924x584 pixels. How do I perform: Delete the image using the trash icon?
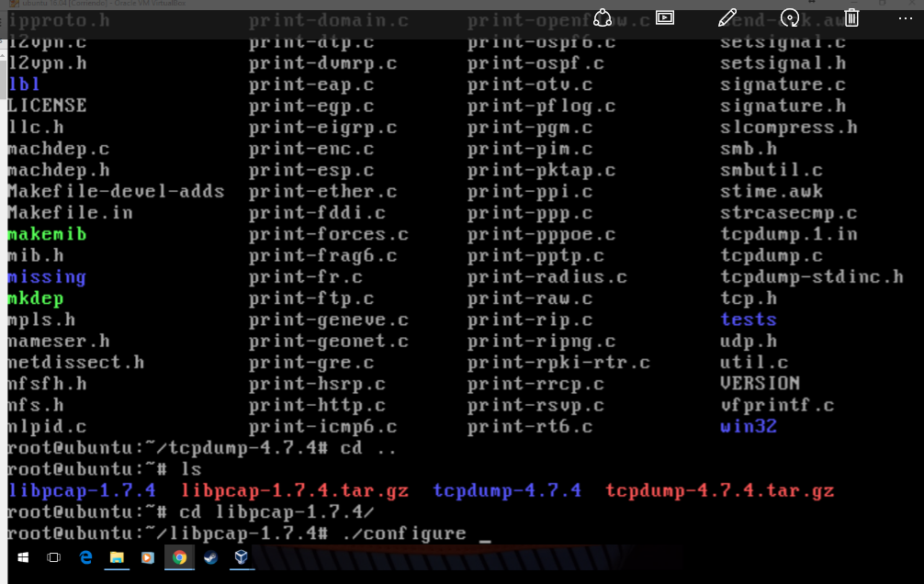[x=851, y=17]
